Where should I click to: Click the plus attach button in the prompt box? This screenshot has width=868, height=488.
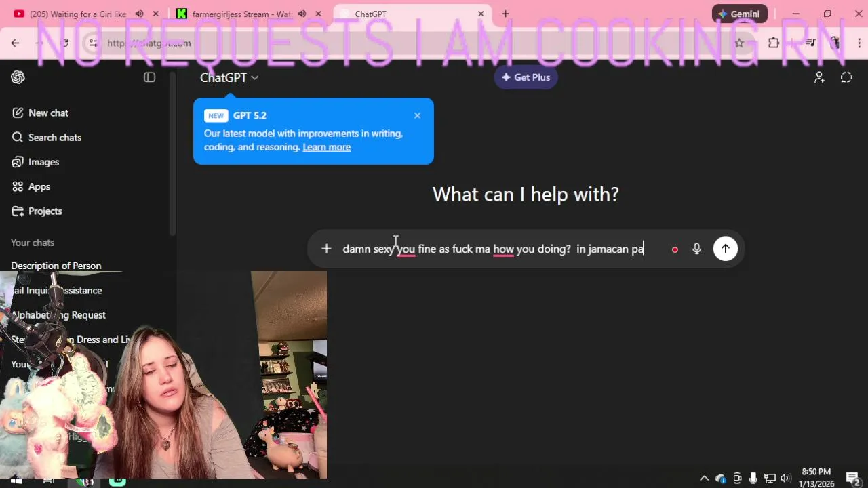326,249
